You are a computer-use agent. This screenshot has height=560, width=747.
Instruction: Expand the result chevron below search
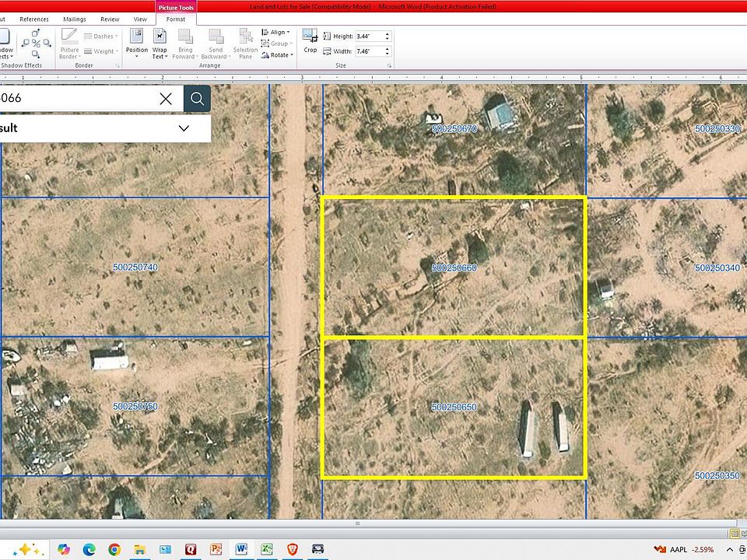(184, 128)
